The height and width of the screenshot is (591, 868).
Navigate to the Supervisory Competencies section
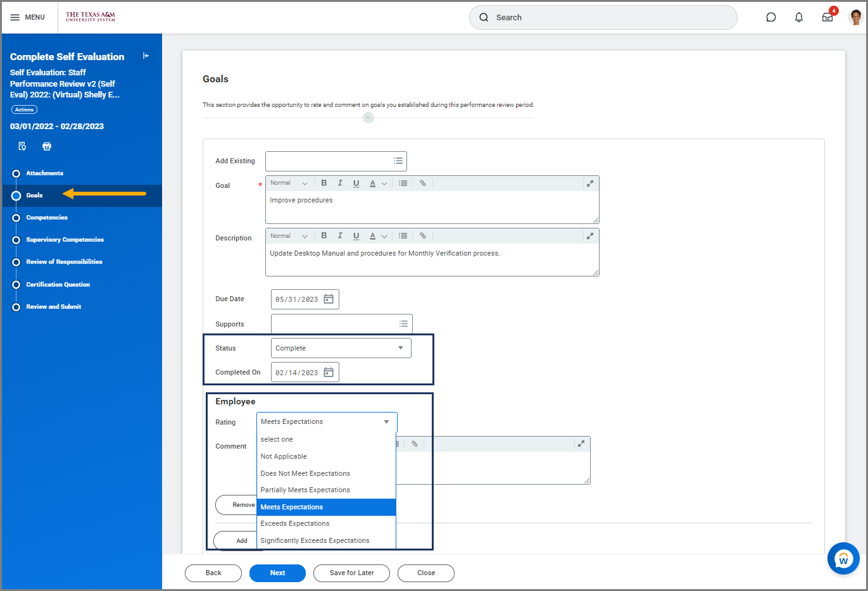tap(65, 239)
